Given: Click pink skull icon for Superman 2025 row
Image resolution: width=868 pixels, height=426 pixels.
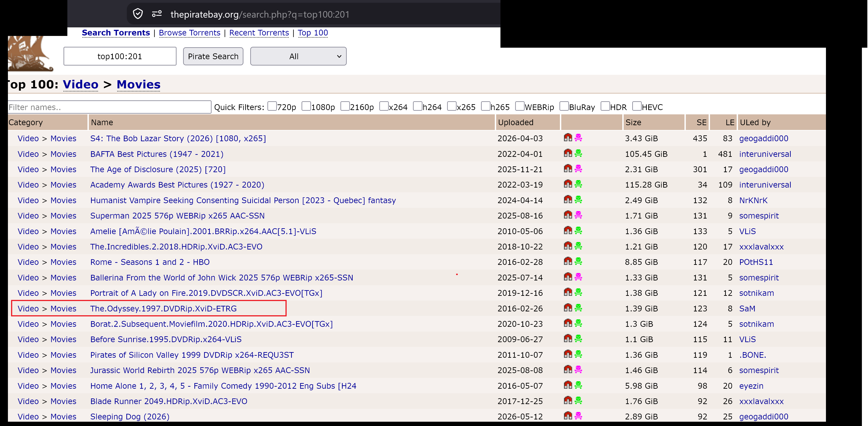Looking at the screenshot, I should (x=579, y=215).
